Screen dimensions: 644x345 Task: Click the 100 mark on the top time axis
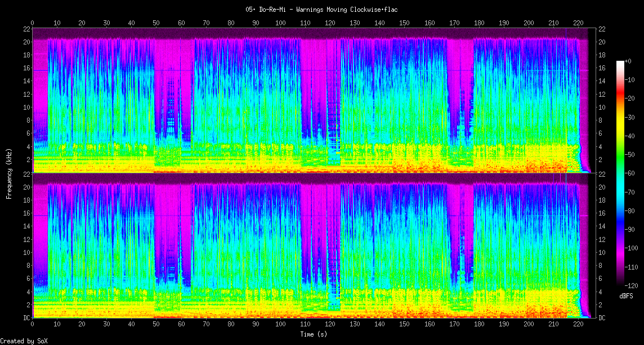pos(280,23)
